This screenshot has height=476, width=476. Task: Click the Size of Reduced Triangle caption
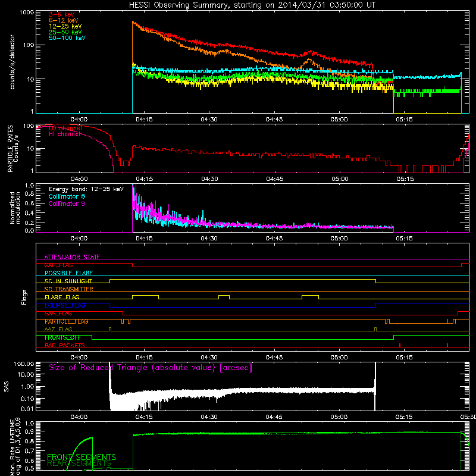[151, 368]
